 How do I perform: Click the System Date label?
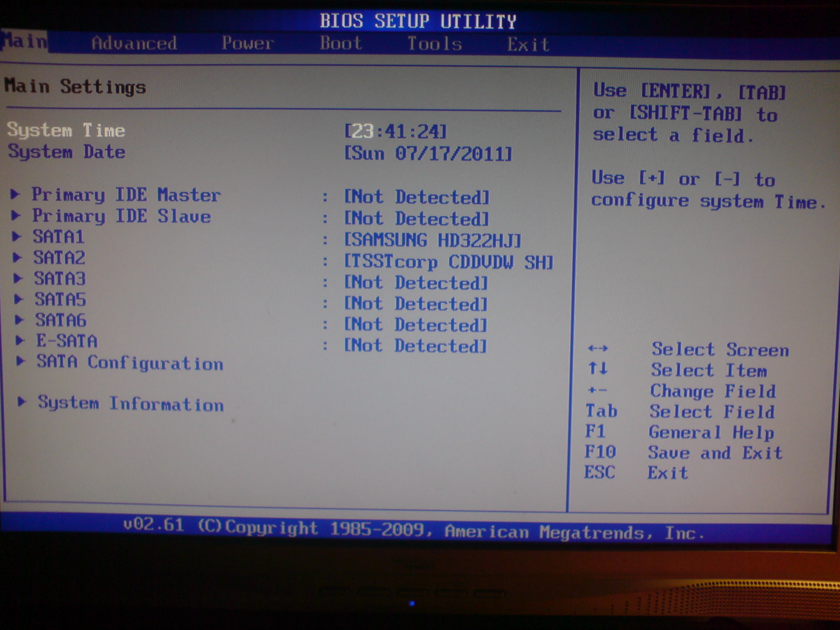coord(66,152)
